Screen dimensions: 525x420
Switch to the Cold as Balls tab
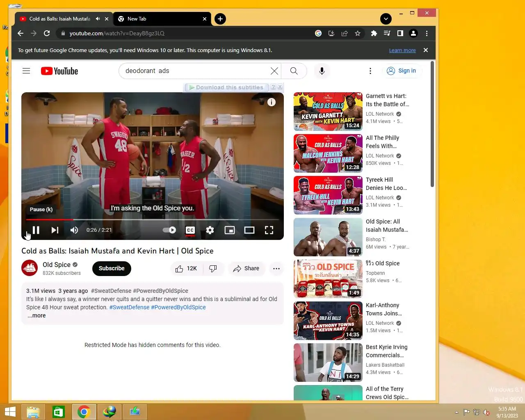click(59, 19)
